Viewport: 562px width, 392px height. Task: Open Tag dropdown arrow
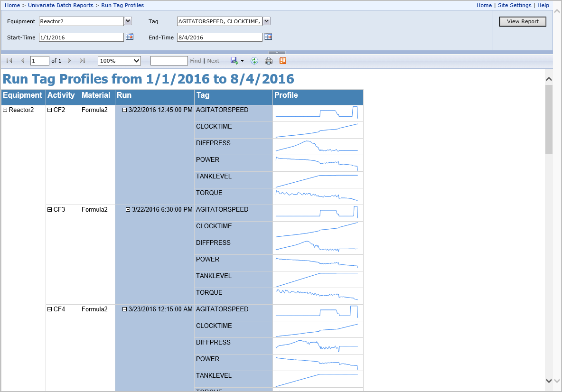pos(266,21)
